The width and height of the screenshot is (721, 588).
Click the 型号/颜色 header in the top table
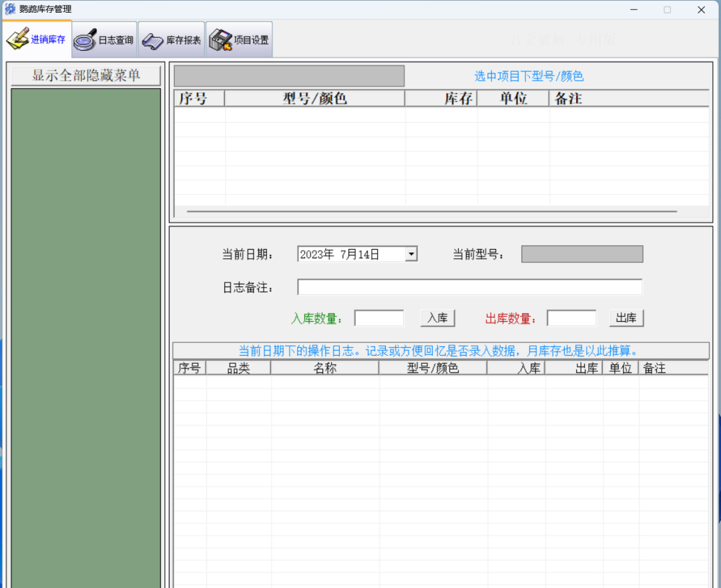[315, 98]
